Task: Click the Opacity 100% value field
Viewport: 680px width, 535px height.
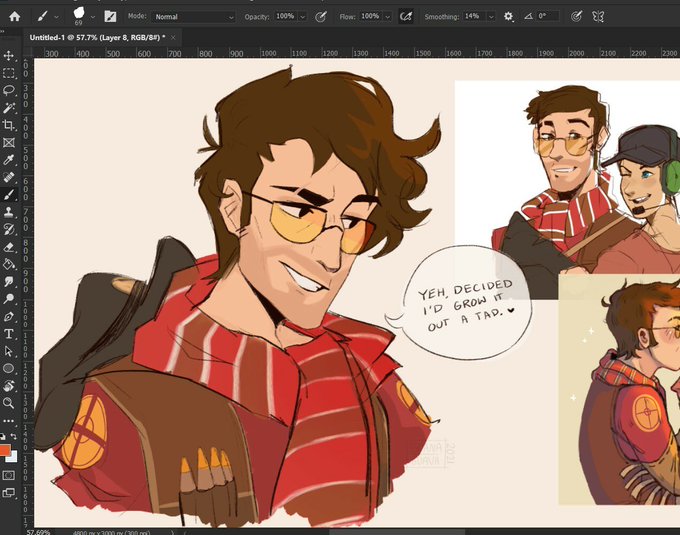Action: (285, 16)
